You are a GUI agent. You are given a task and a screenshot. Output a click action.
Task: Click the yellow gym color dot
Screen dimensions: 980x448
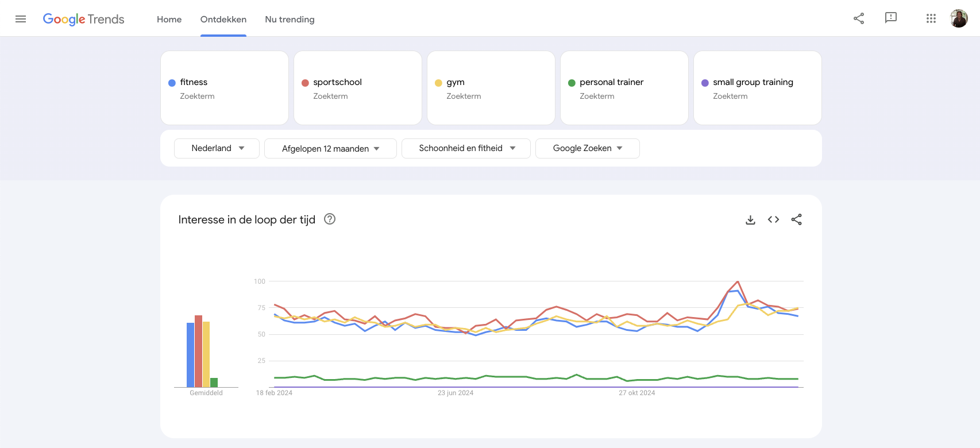(438, 83)
